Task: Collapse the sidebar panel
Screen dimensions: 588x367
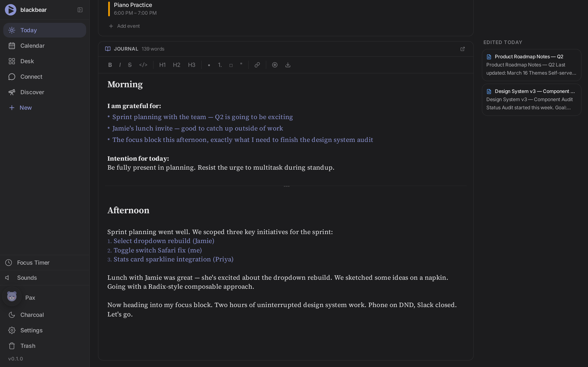Action: (80, 10)
